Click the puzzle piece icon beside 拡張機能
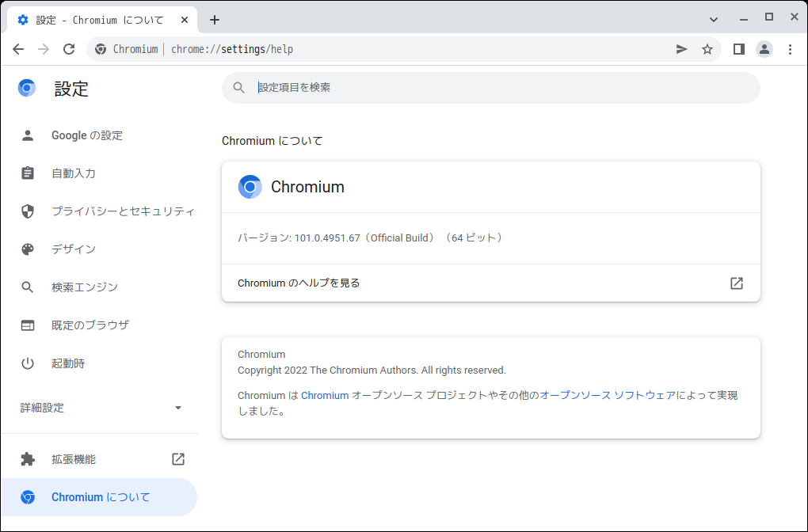The width and height of the screenshot is (808, 532). tap(28, 459)
